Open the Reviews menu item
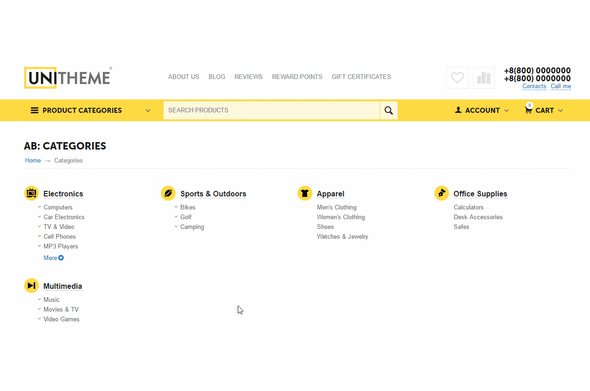 click(x=248, y=77)
